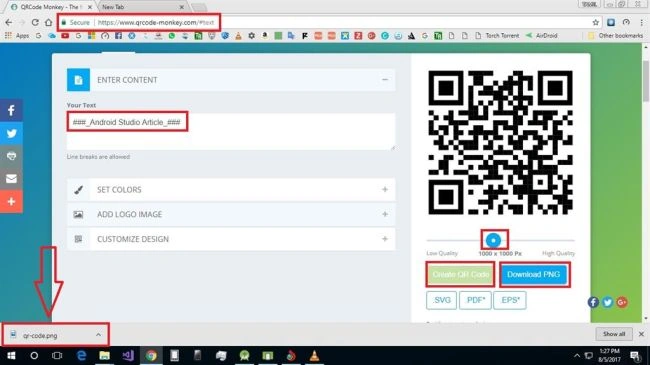Screen dimensions: 650x365
Task: Open the browser home page icon
Action: click(x=49, y=22)
